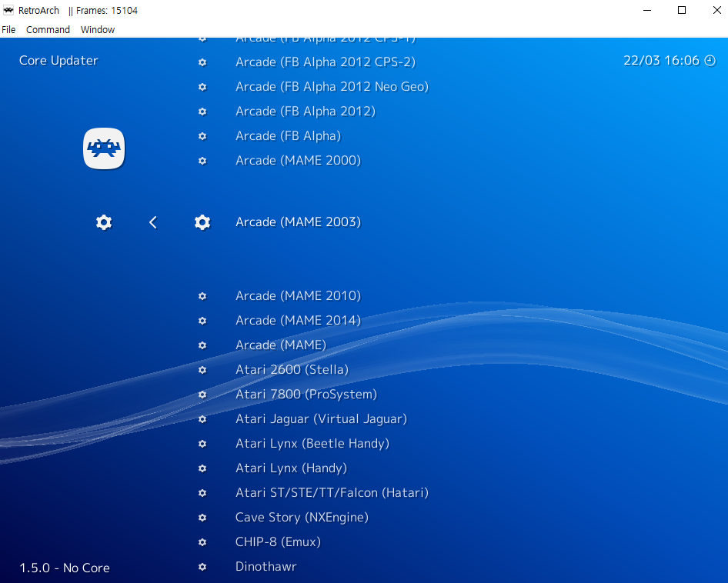Click the gear icon beside Atari Jaguar (Virtual Jaguar)

(202, 419)
